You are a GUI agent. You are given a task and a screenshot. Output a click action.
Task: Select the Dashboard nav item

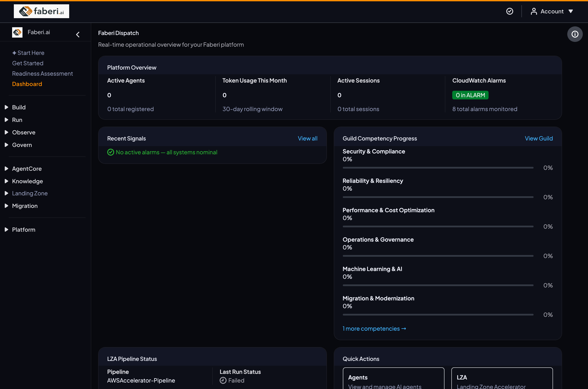click(27, 84)
